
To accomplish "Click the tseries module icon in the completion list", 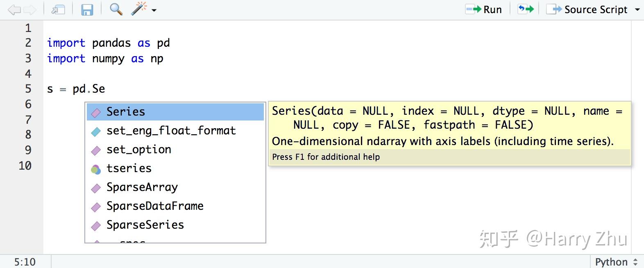I will [95, 169].
